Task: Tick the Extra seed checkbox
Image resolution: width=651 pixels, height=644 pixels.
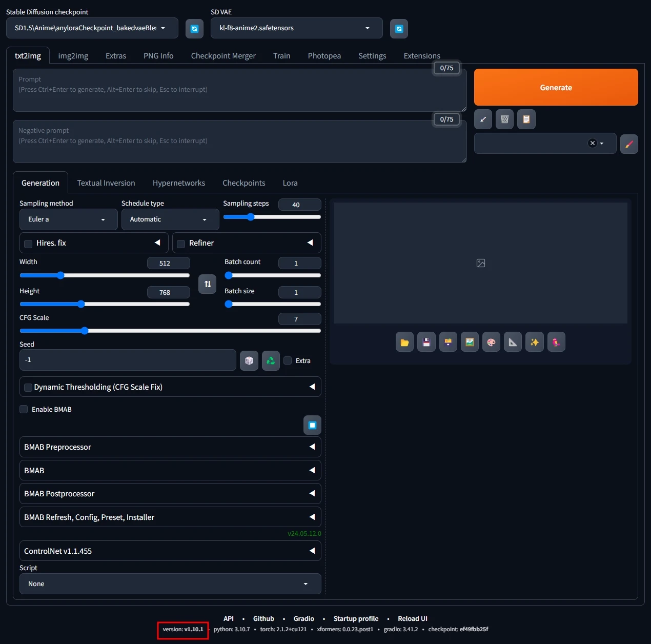Action: [288, 360]
